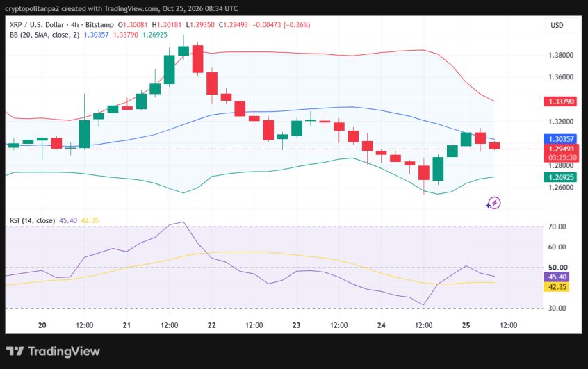The width and height of the screenshot is (588, 369).
Task: Click the 70.00 RSI axis label
Action: tap(557, 227)
